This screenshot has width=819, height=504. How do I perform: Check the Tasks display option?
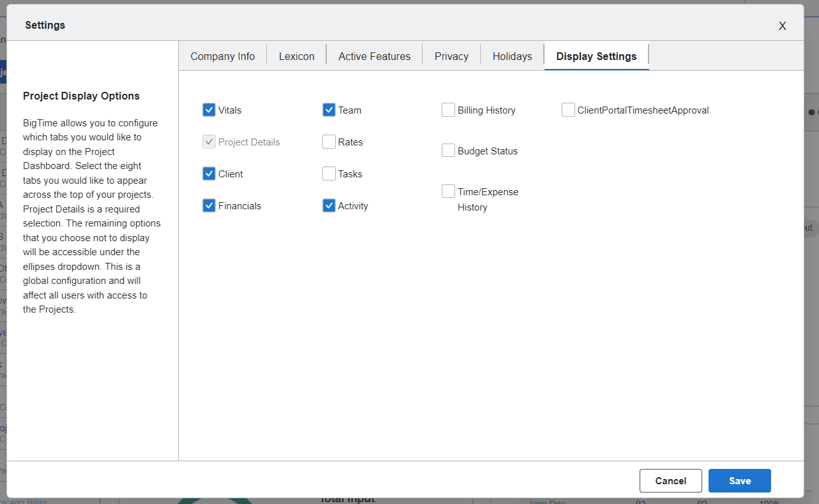tap(329, 174)
